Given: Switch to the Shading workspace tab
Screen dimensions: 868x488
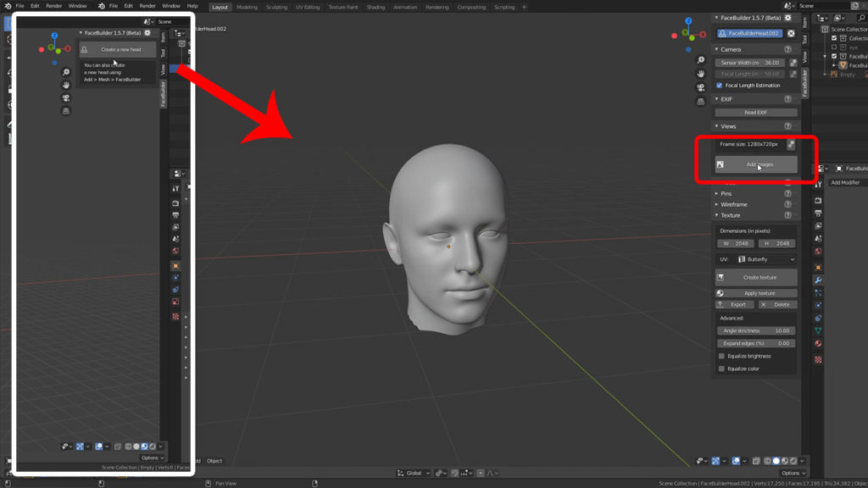Looking at the screenshot, I should pyautogui.click(x=376, y=7).
